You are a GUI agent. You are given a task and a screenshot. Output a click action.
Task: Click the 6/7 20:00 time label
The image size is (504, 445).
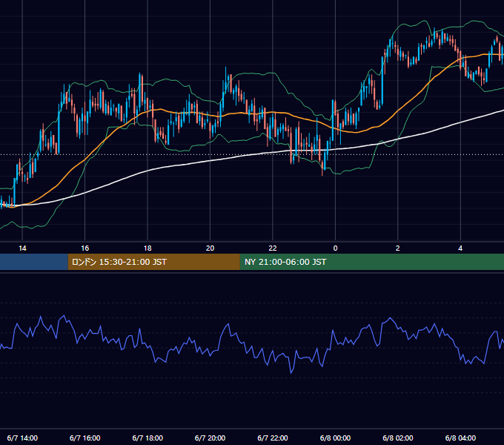210,438
